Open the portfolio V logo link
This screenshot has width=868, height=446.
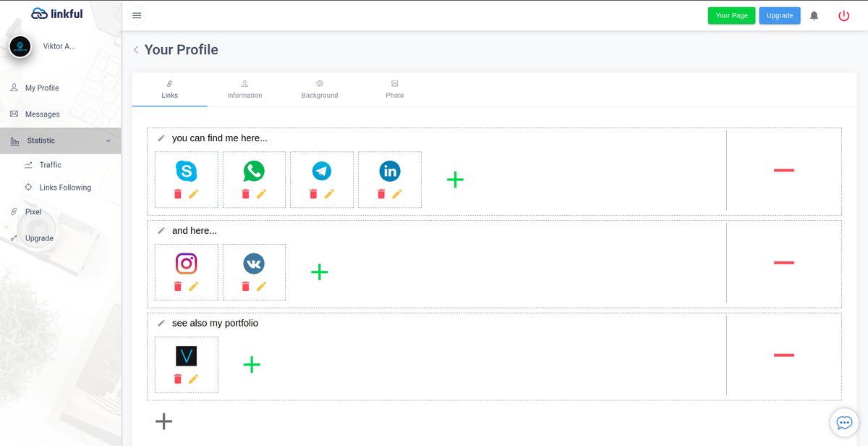click(187, 355)
